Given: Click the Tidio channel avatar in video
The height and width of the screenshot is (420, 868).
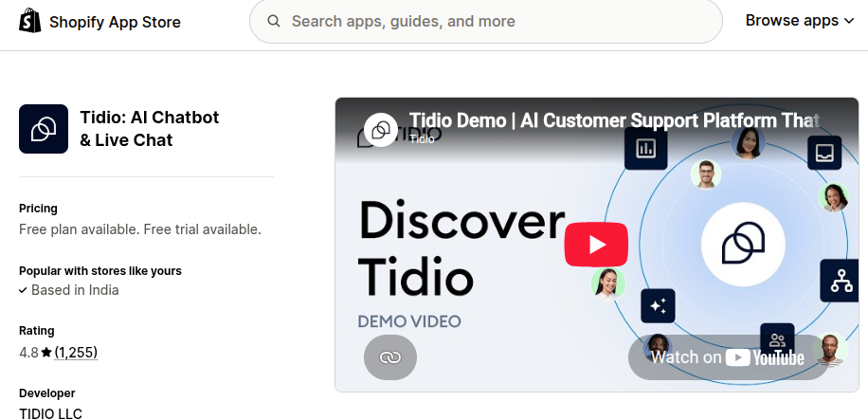Looking at the screenshot, I should (380, 130).
